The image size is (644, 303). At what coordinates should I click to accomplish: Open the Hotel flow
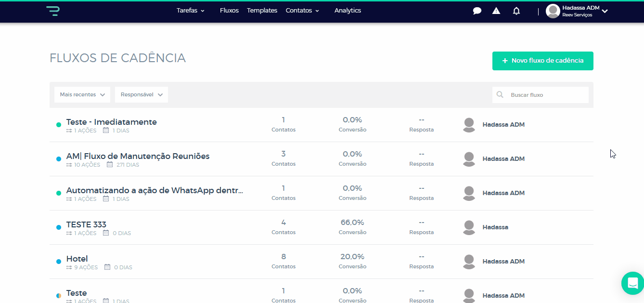tap(77, 259)
